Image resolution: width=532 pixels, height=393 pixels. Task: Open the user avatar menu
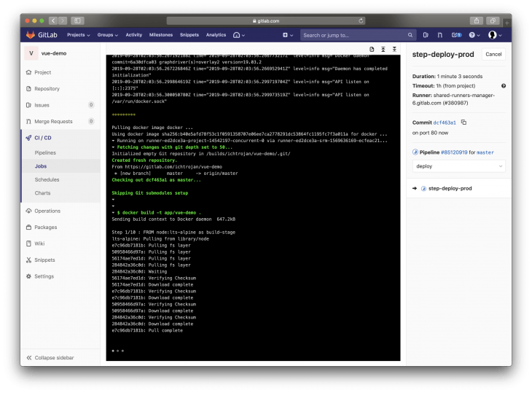coord(494,34)
